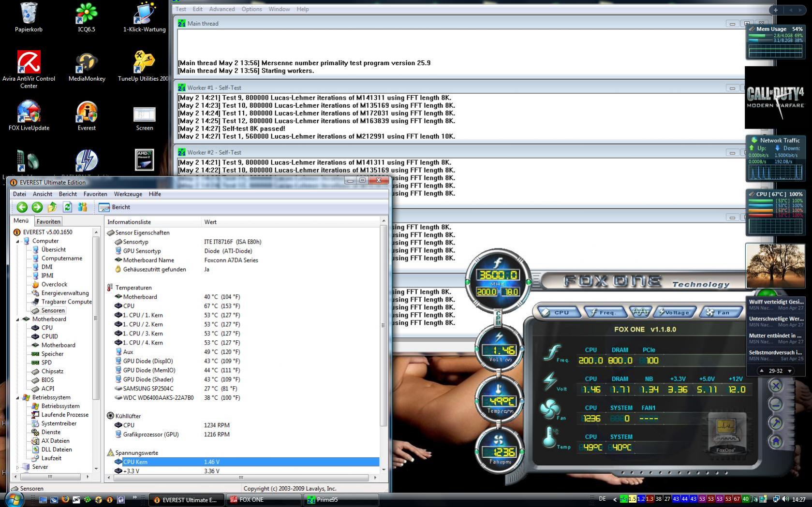This screenshot has height=507, width=812.
Task: Click the Informationsliste column header
Action: (x=153, y=222)
